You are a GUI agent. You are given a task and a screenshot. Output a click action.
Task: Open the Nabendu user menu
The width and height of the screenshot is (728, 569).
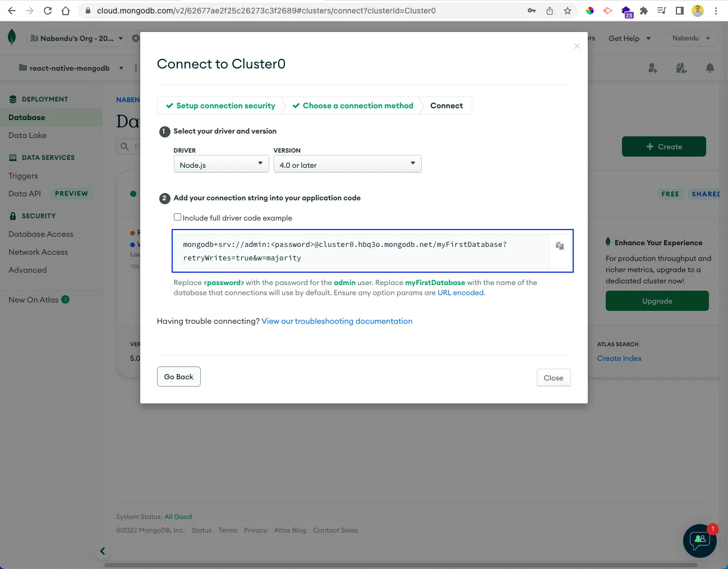[691, 38]
